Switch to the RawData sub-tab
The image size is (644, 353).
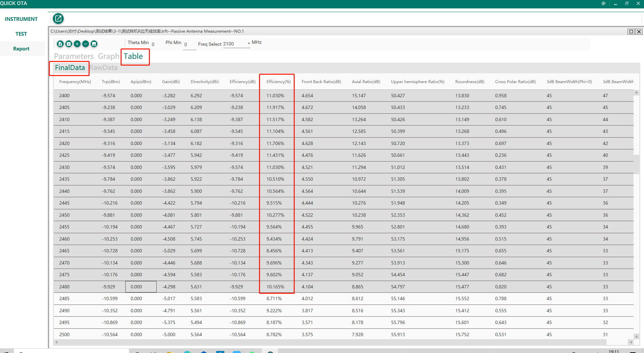click(104, 68)
